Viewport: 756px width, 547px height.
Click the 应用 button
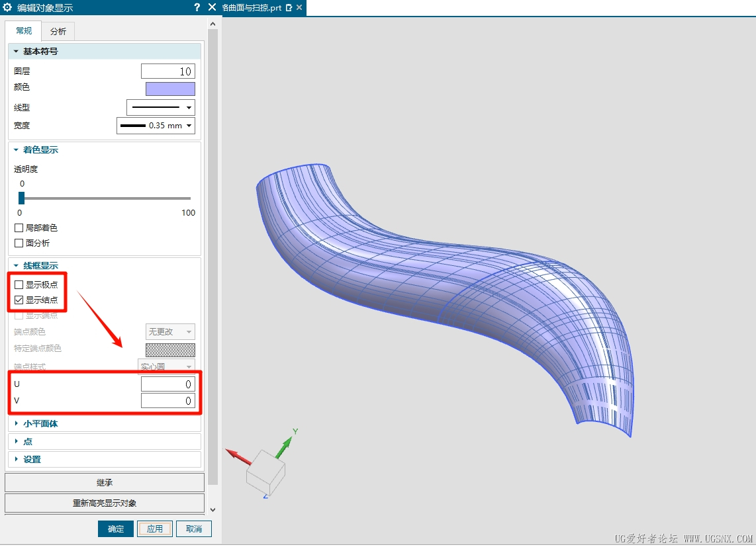pyautogui.click(x=155, y=528)
